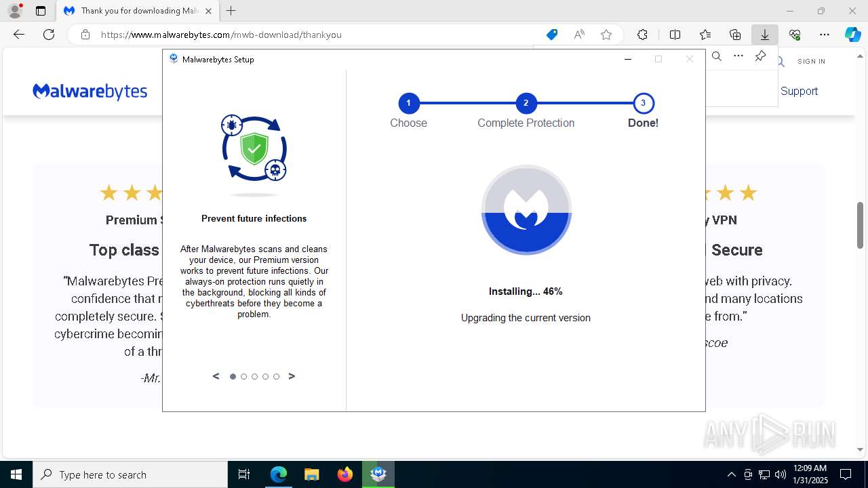
Task: Toggle Edge Split screen icon
Action: coord(675,35)
